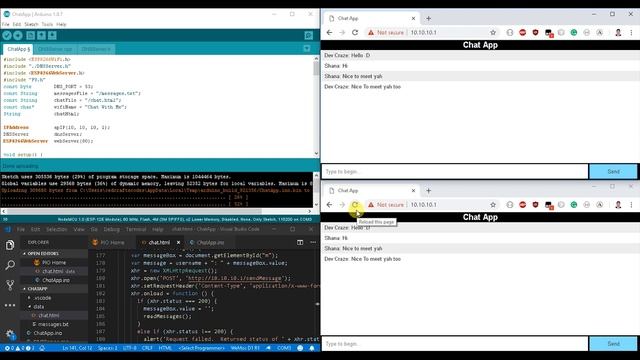
Task: Open new tab in lower Chrome window
Action: pyautogui.click(x=429, y=191)
